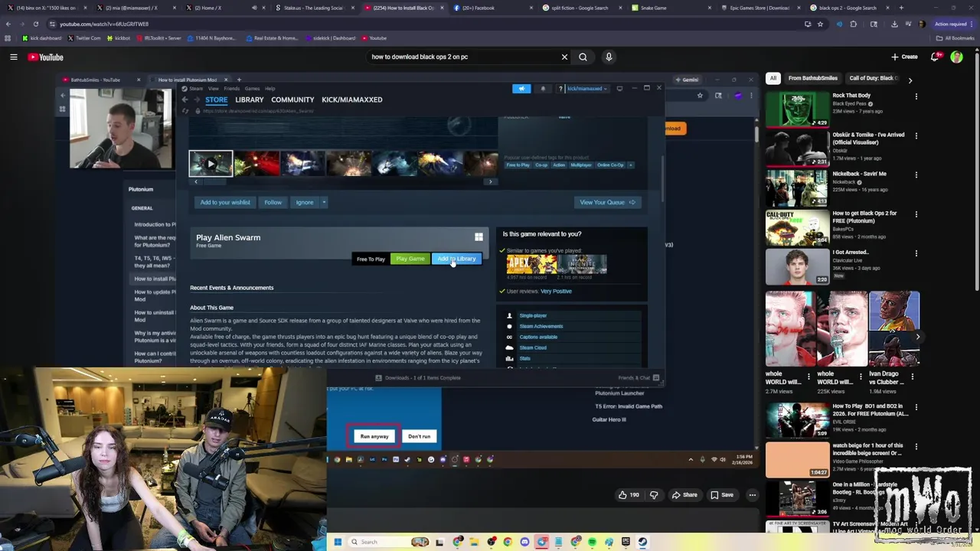This screenshot has height=551, width=980.
Task: Dislike the video with thumbs down
Action: [x=654, y=495]
